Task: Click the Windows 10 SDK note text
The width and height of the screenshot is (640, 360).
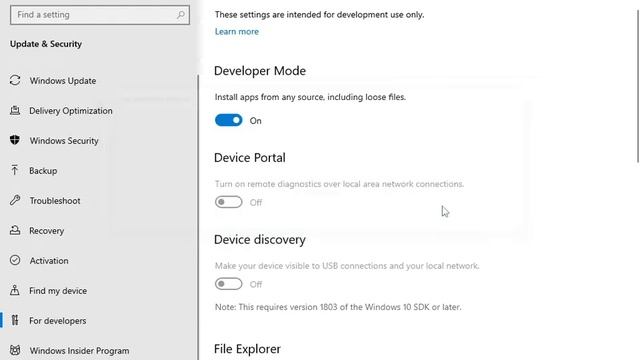Action: point(338,307)
